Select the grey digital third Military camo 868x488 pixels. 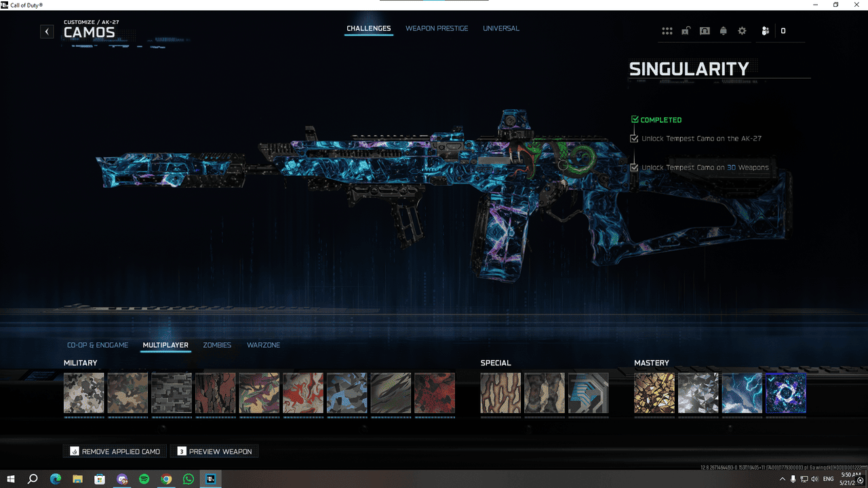pos(172,393)
